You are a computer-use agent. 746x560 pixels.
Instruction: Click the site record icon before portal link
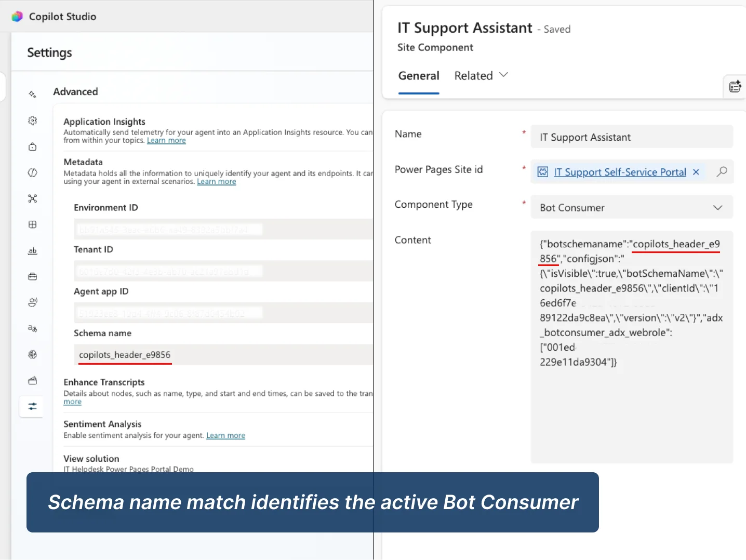pos(543,172)
